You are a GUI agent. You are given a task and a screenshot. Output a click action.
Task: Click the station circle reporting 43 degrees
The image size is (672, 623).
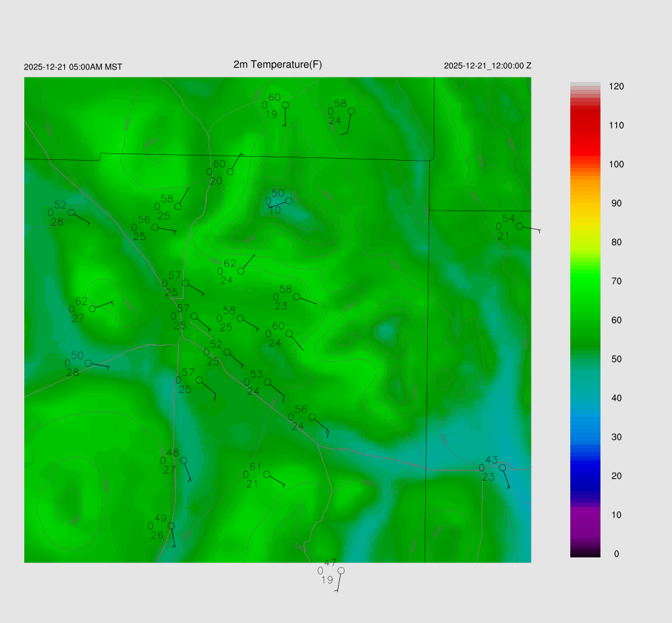click(x=502, y=468)
